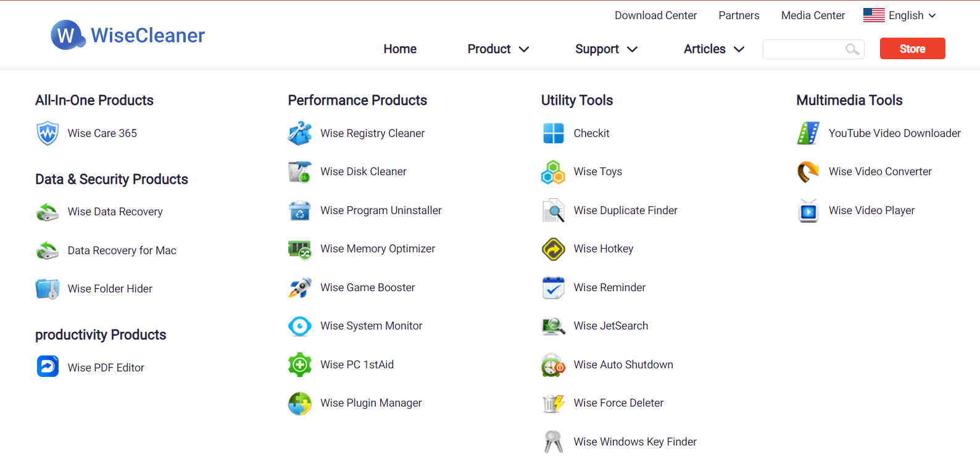
Task: Click the Wise Windows Key Finder icon
Action: tap(554, 442)
